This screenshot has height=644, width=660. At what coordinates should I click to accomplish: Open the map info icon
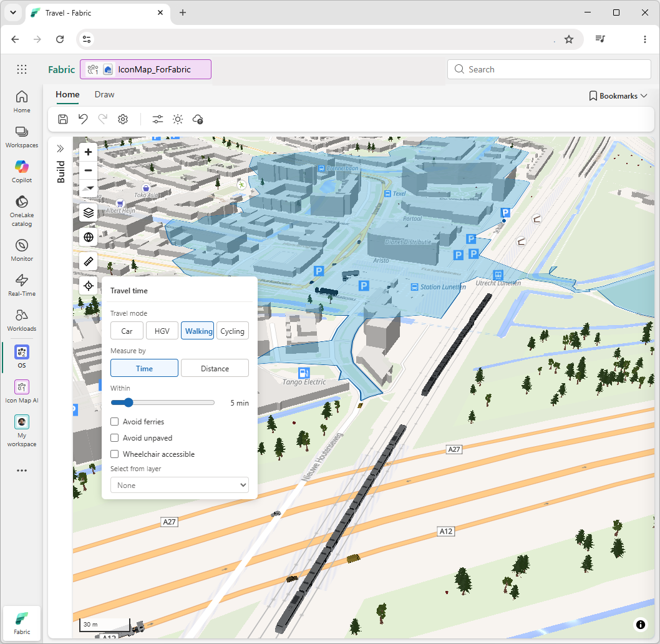pyautogui.click(x=640, y=624)
